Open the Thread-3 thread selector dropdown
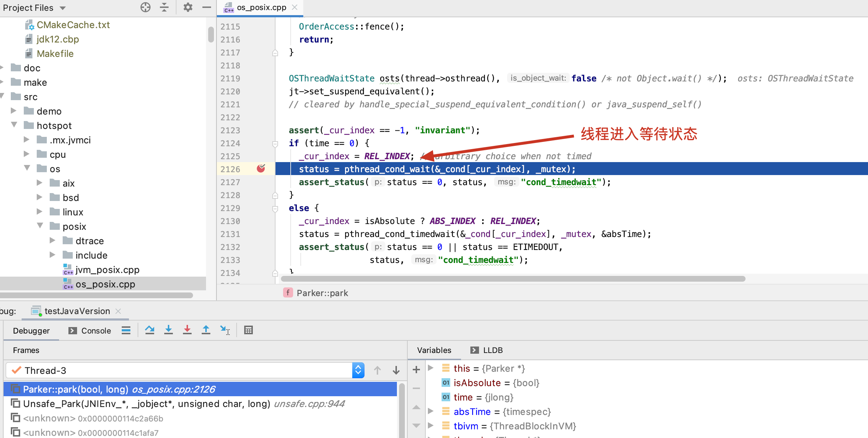This screenshot has height=438, width=868. 358,370
